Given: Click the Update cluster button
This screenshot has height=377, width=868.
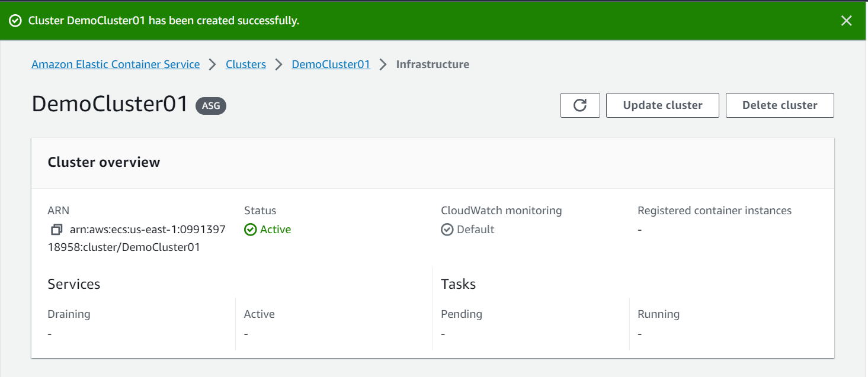Looking at the screenshot, I should tap(662, 105).
